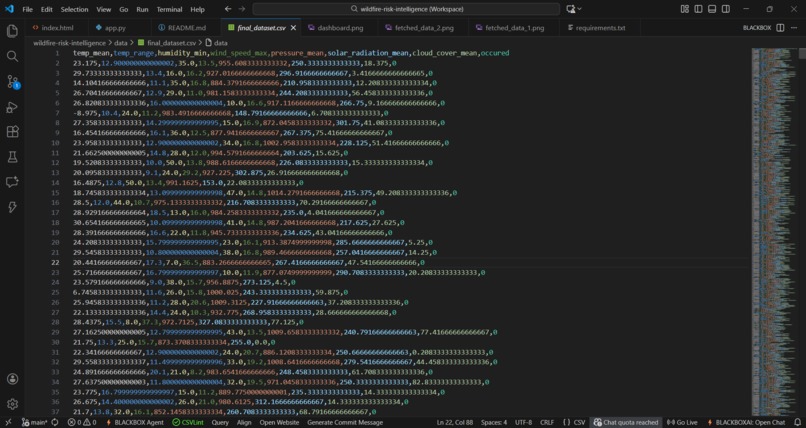806x428 pixels.
Task: Split the editor using split icon
Action: [780, 28]
